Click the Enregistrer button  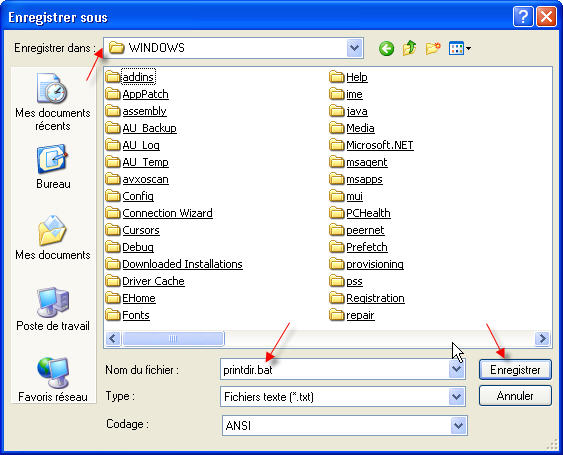[515, 370]
